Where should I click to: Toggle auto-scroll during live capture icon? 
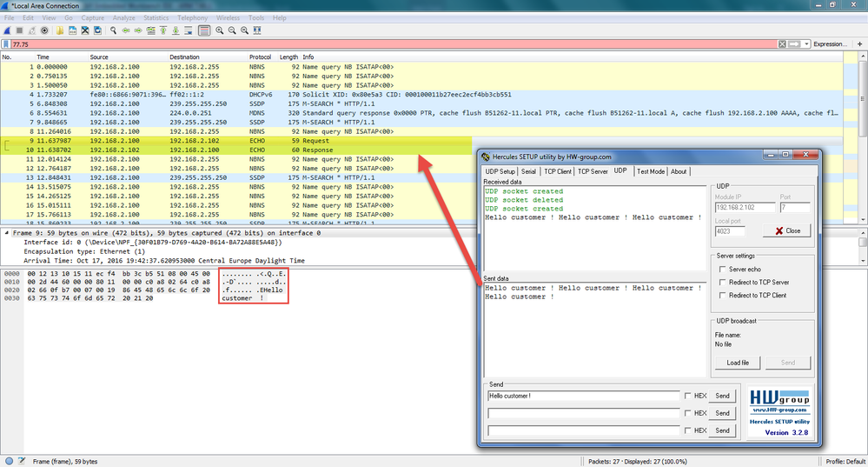coord(189,30)
